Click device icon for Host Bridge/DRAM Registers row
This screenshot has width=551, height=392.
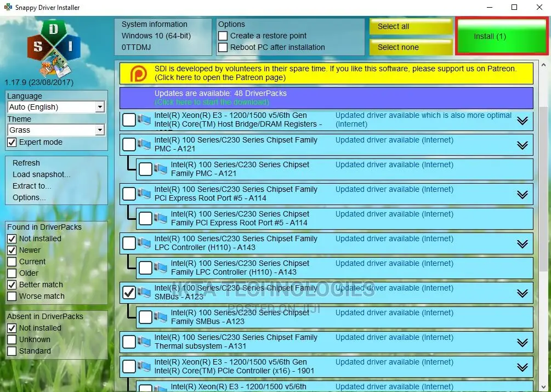pyautogui.click(x=144, y=120)
